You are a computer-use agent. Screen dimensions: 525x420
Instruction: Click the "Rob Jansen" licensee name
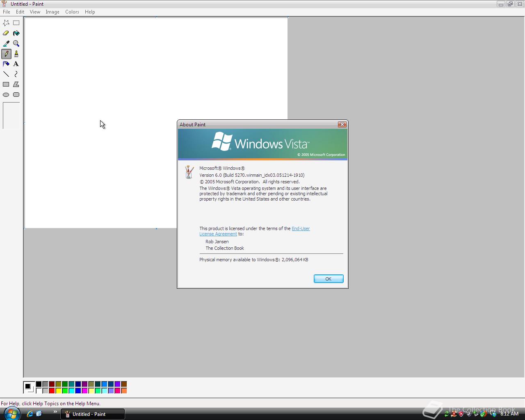coord(217,242)
